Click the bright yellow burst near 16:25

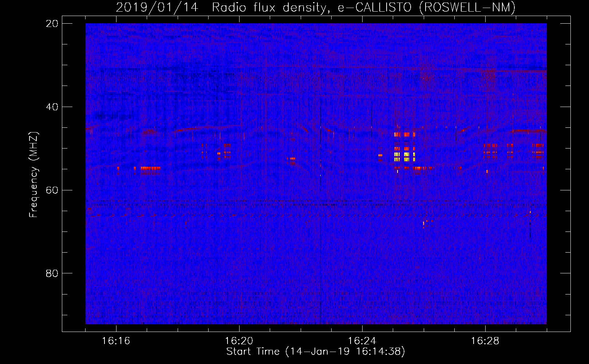coord(404,157)
